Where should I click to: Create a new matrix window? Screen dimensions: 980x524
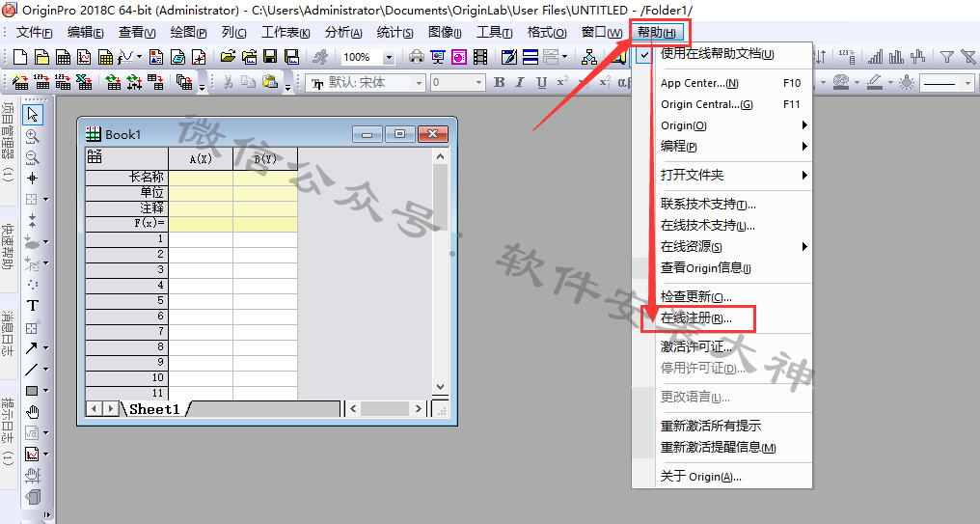106,58
